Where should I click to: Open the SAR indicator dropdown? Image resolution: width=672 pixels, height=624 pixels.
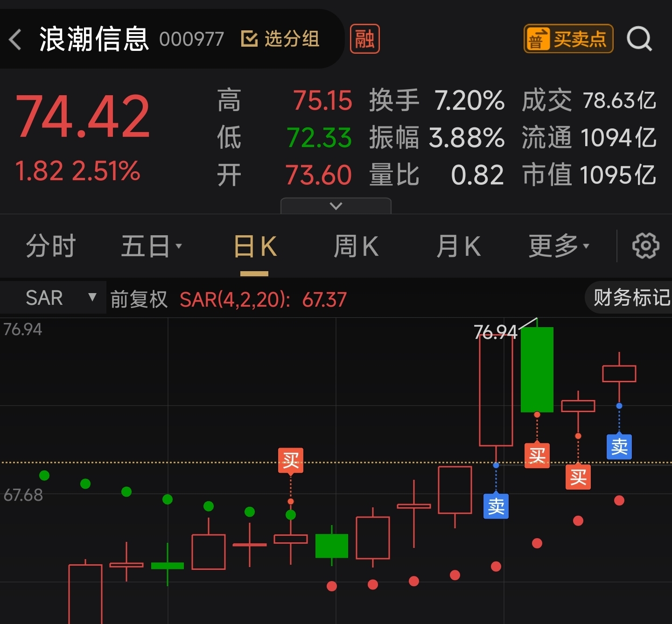(x=53, y=297)
